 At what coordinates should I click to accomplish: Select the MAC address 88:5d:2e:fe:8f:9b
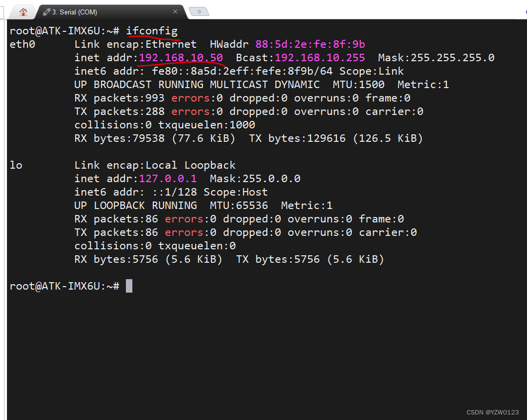pos(310,44)
